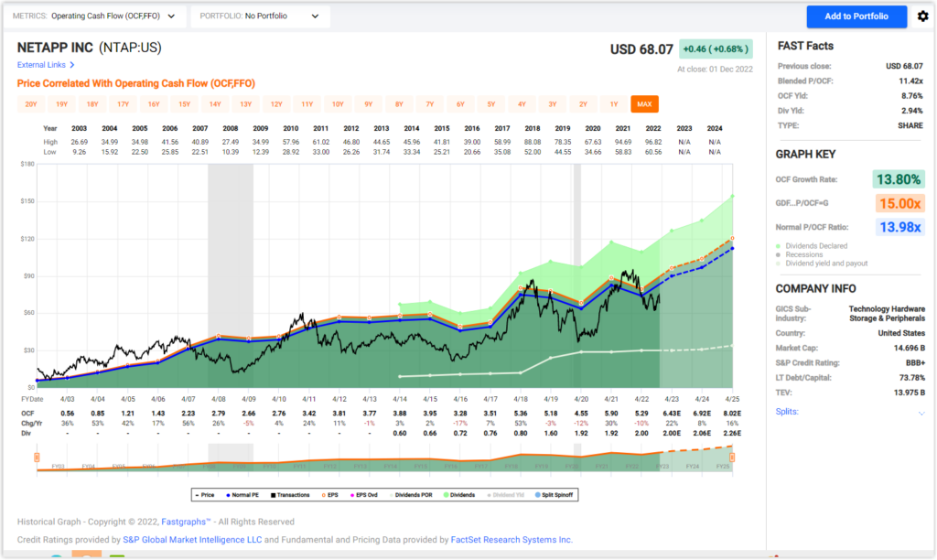The width and height of the screenshot is (937, 560).
Task: Select the 20Y time range
Action: [x=31, y=104]
